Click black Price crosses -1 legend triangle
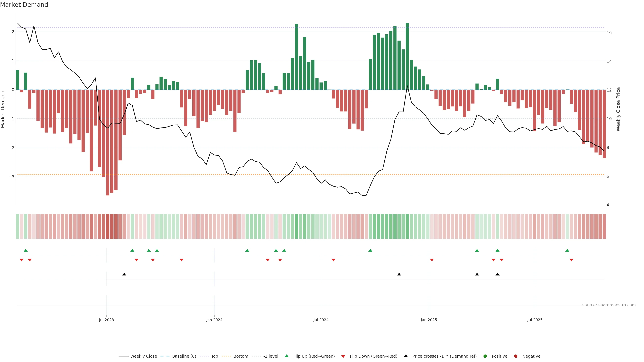 [x=406, y=356]
